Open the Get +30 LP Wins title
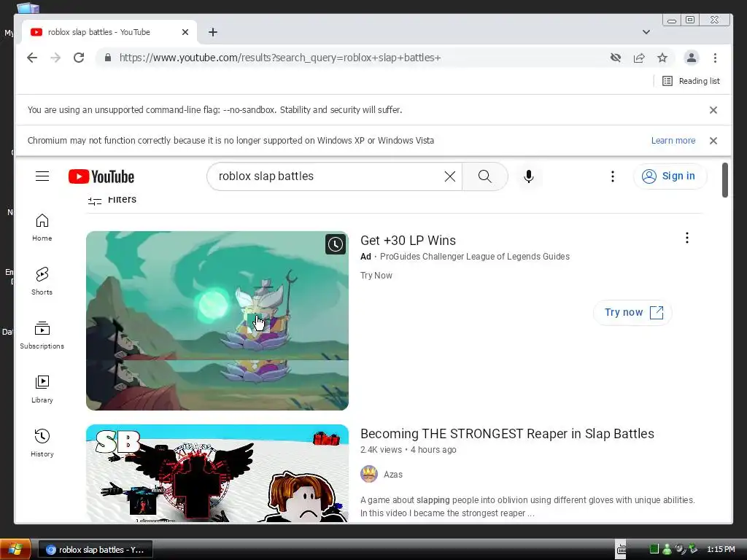The width and height of the screenshot is (747, 560). click(408, 241)
